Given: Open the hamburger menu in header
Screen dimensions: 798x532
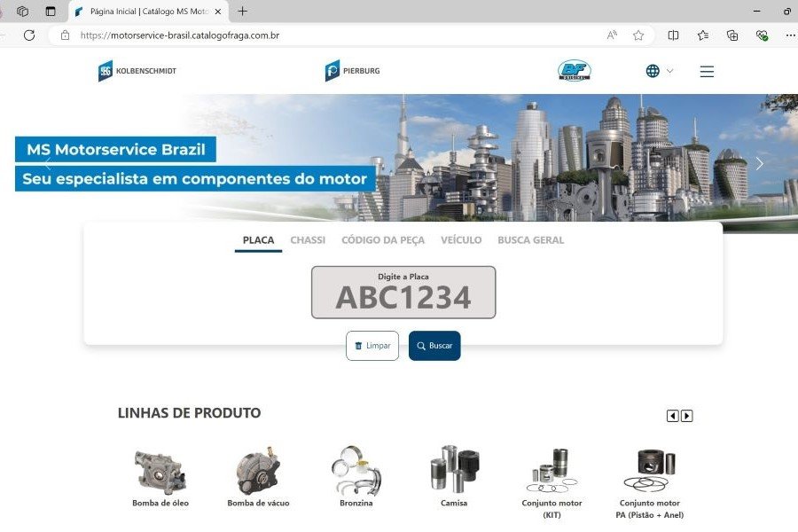Looking at the screenshot, I should (x=707, y=72).
